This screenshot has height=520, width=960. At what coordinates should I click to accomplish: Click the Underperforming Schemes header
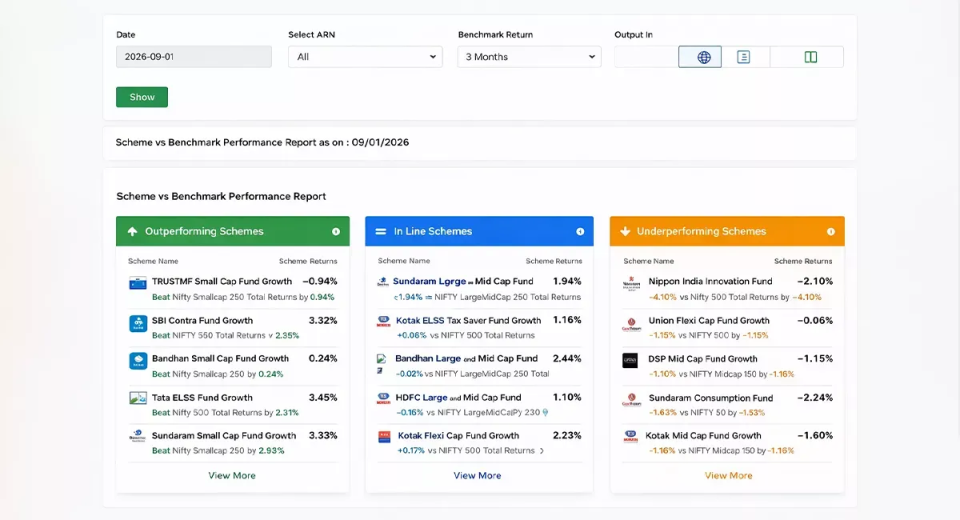(x=727, y=231)
